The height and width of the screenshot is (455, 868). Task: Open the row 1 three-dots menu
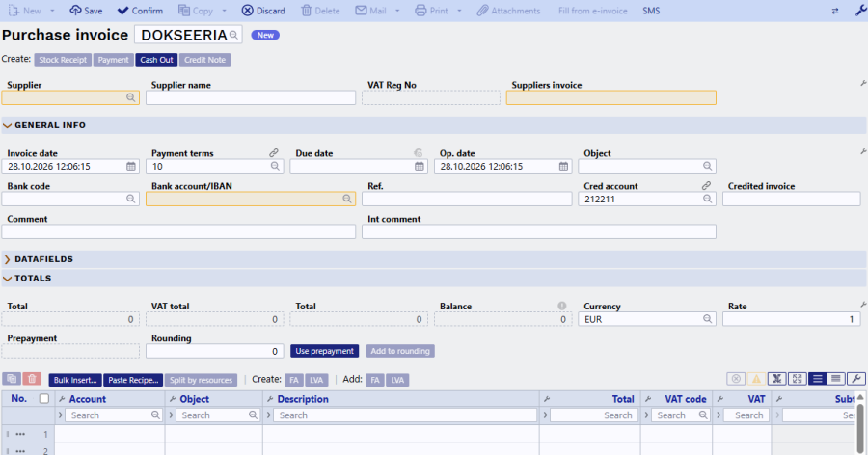(x=20, y=435)
